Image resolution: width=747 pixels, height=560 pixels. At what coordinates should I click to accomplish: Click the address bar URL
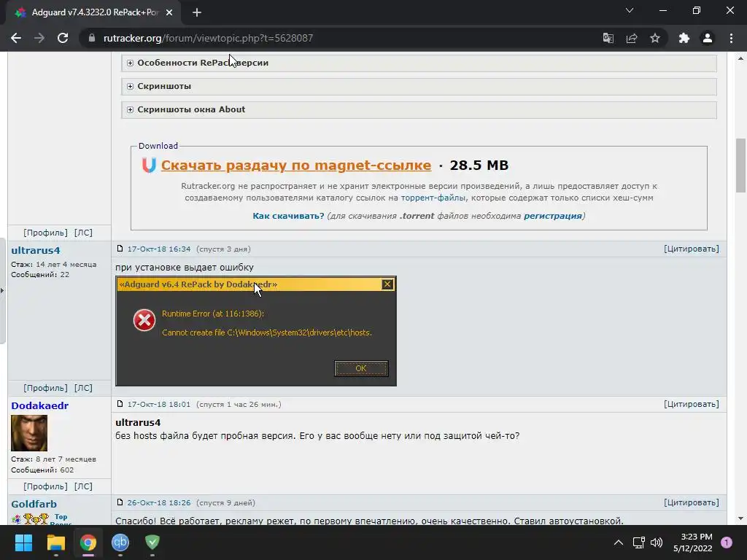click(x=208, y=38)
